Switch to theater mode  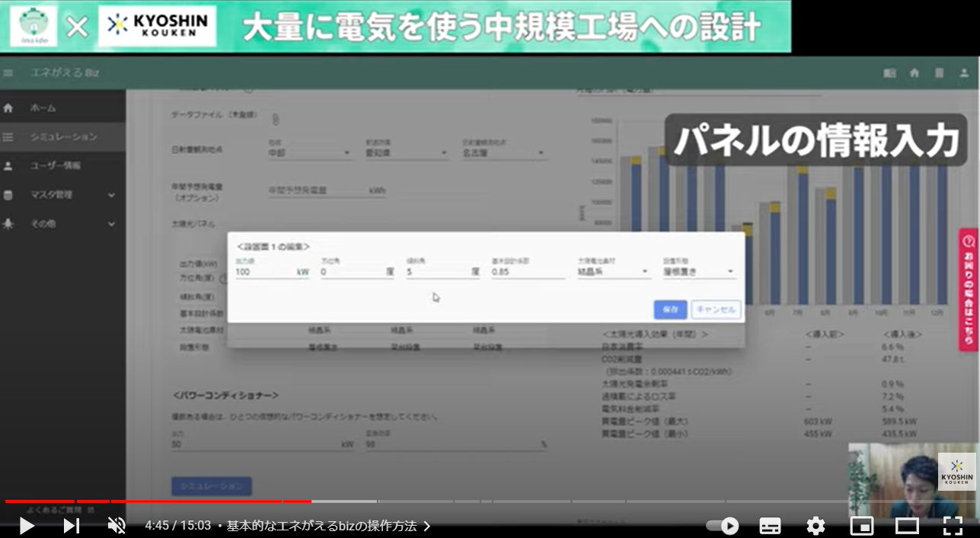907,526
